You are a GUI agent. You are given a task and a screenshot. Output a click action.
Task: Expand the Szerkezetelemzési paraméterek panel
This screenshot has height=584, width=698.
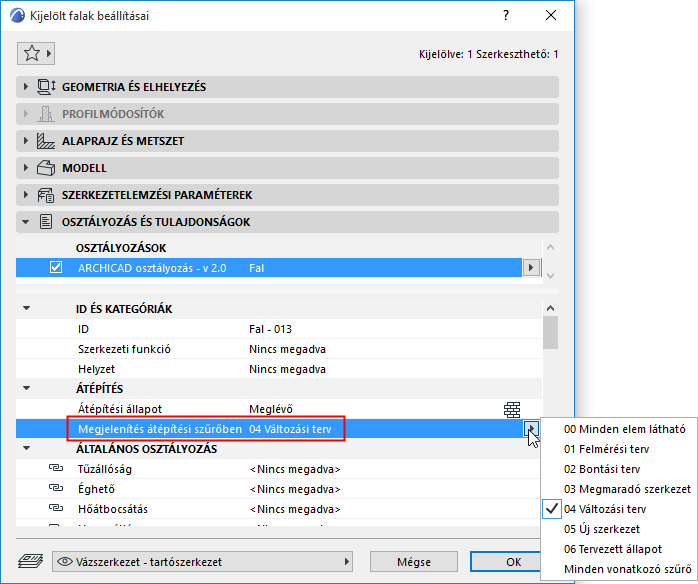(25, 195)
